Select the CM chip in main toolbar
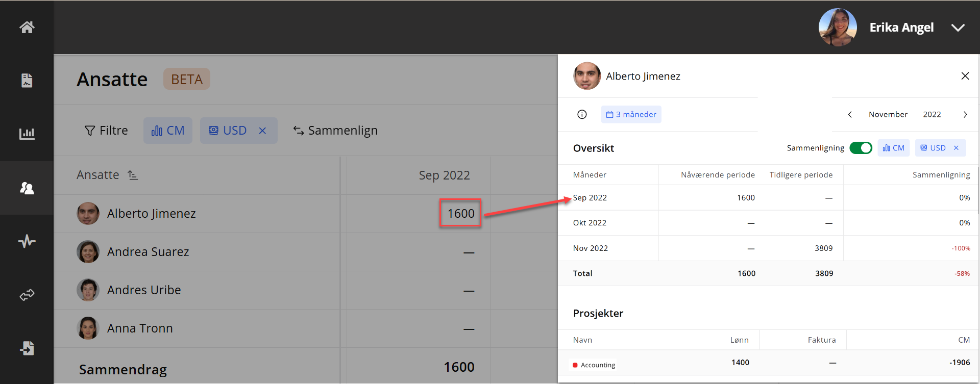 (168, 131)
